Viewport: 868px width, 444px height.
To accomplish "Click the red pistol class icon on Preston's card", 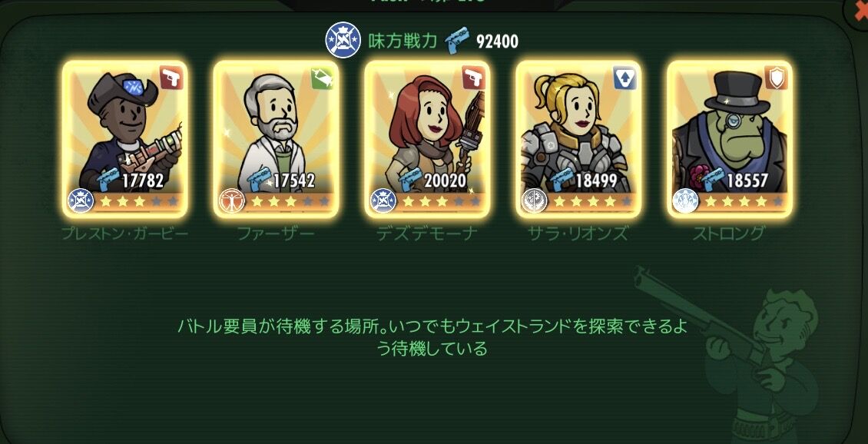I will click(171, 78).
